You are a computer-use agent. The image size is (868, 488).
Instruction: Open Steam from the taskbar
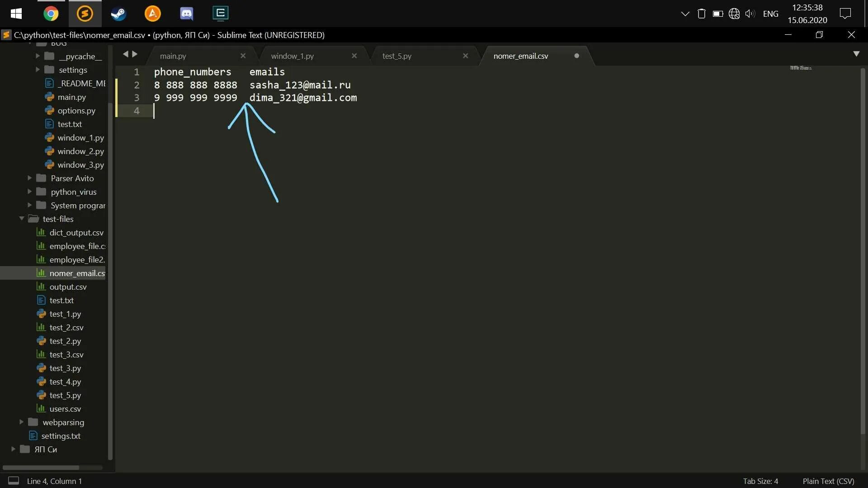118,14
